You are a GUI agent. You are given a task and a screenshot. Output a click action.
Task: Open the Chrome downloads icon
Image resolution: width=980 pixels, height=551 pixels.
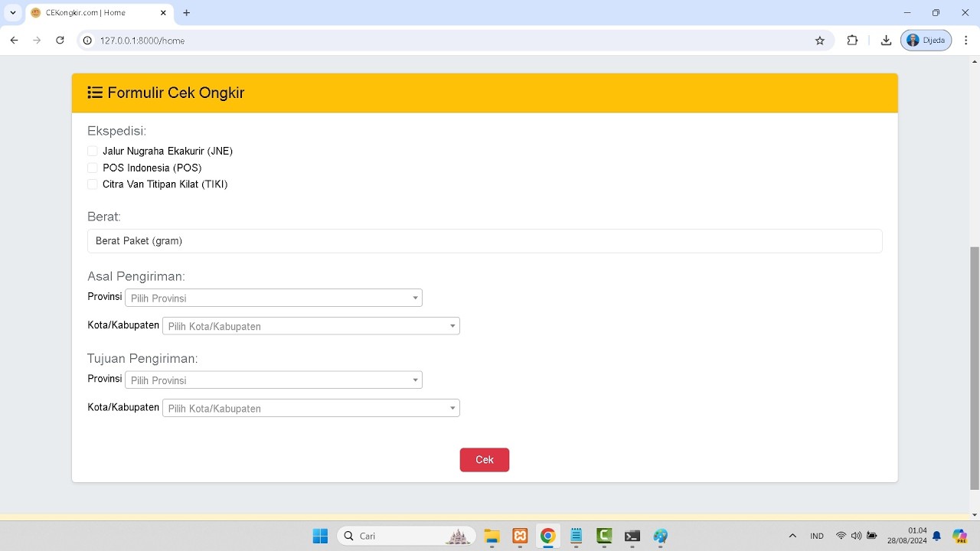[x=886, y=41]
